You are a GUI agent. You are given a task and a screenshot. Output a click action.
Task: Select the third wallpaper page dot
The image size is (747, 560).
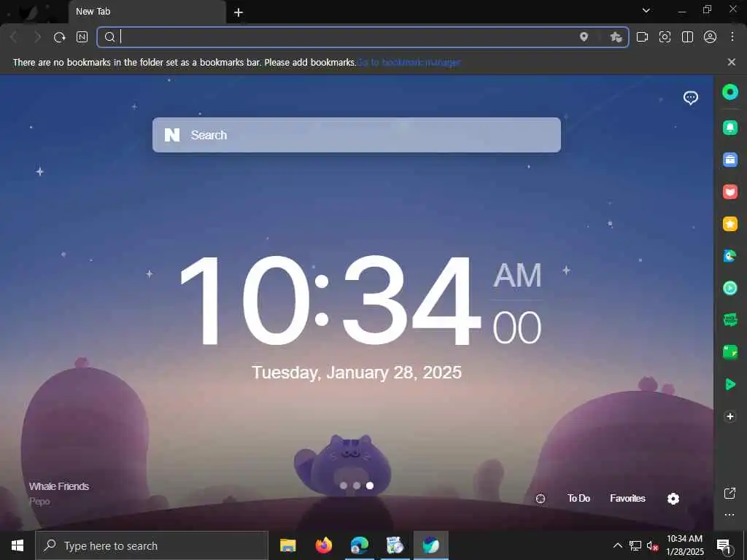pos(370,486)
